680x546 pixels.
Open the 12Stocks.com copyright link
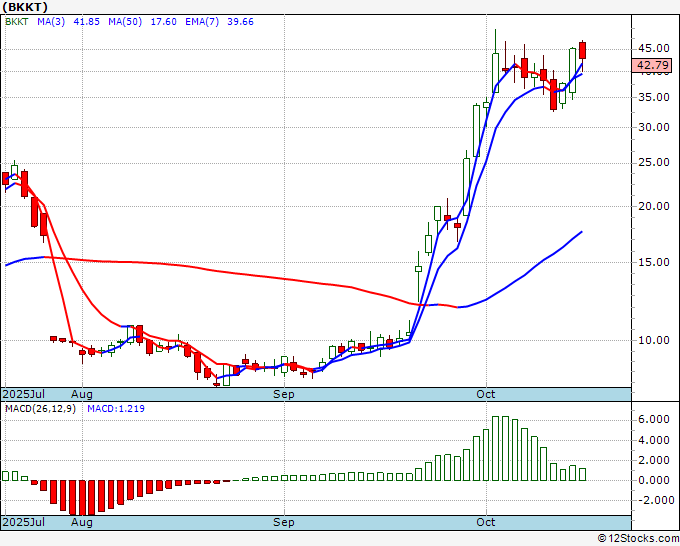pos(638,539)
